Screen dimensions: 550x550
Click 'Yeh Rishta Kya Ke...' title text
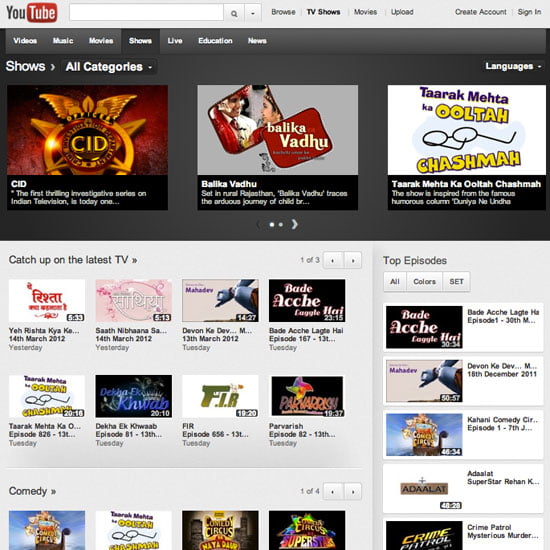coord(44,331)
